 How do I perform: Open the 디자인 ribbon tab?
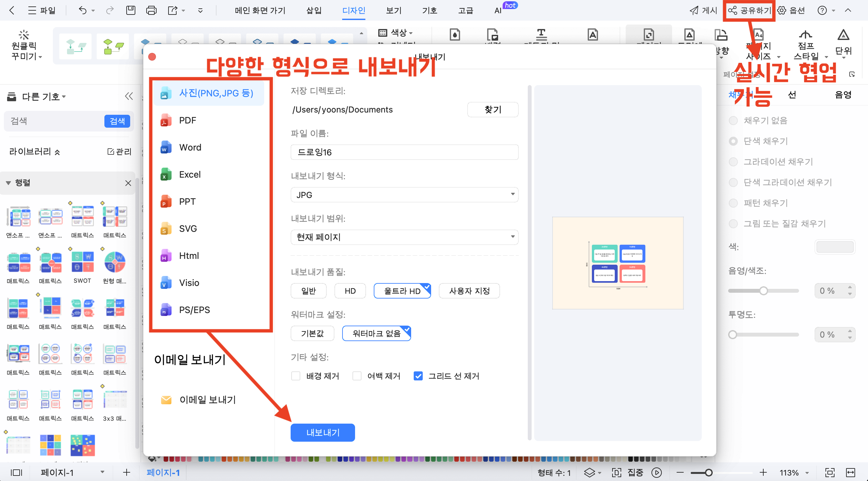(x=354, y=11)
